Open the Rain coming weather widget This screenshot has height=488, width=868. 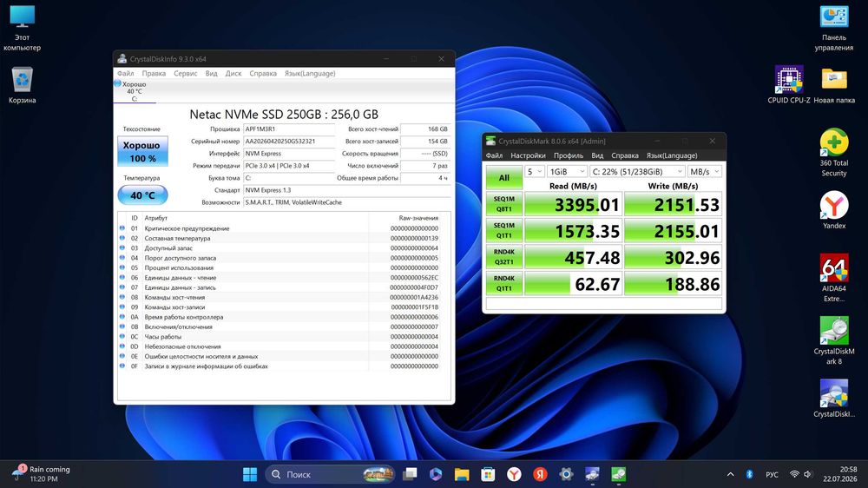42,473
